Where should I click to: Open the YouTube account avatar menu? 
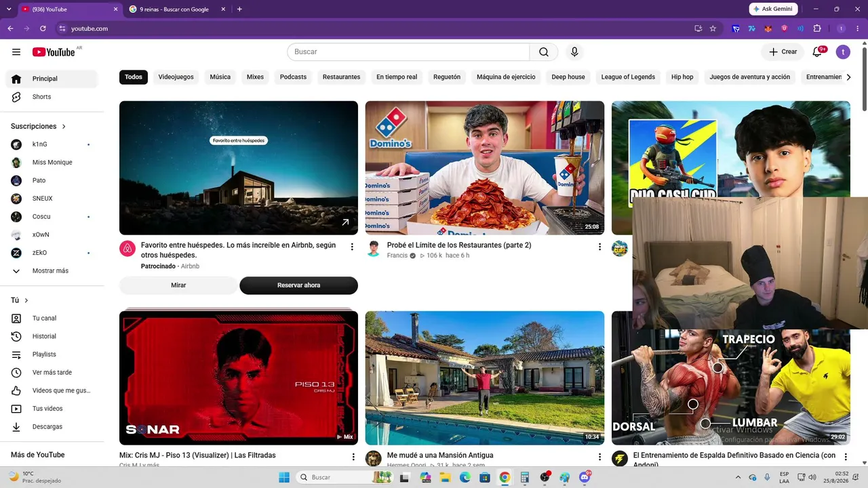[x=843, y=52]
